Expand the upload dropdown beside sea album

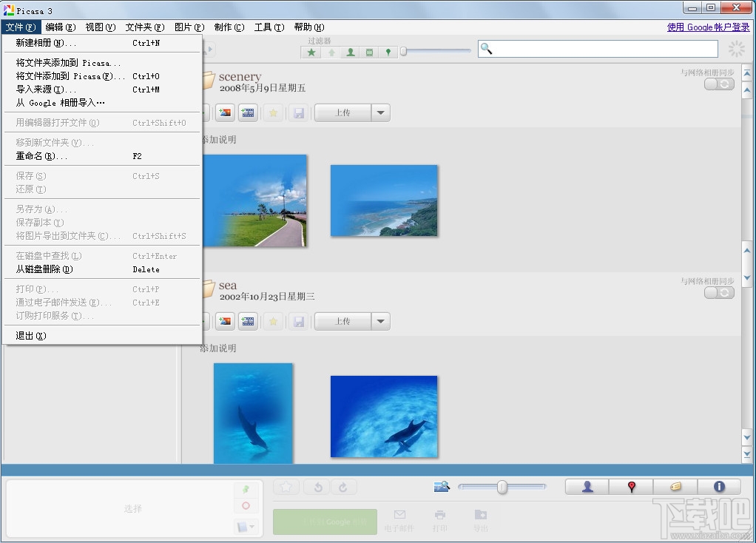[381, 320]
